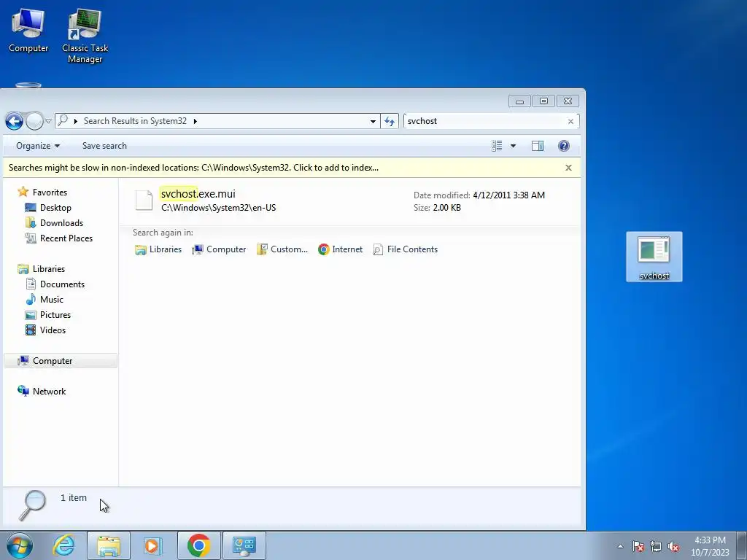Click the muted volume tray icon

pyautogui.click(x=673, y=546)
